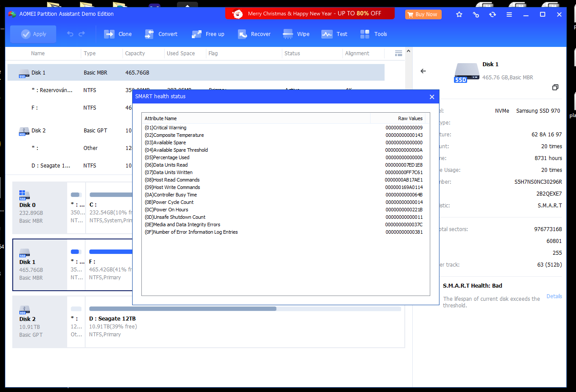Select the Disk 0 block in disk map
Viewport: 576px width, 392px height.
coord(40,207)
